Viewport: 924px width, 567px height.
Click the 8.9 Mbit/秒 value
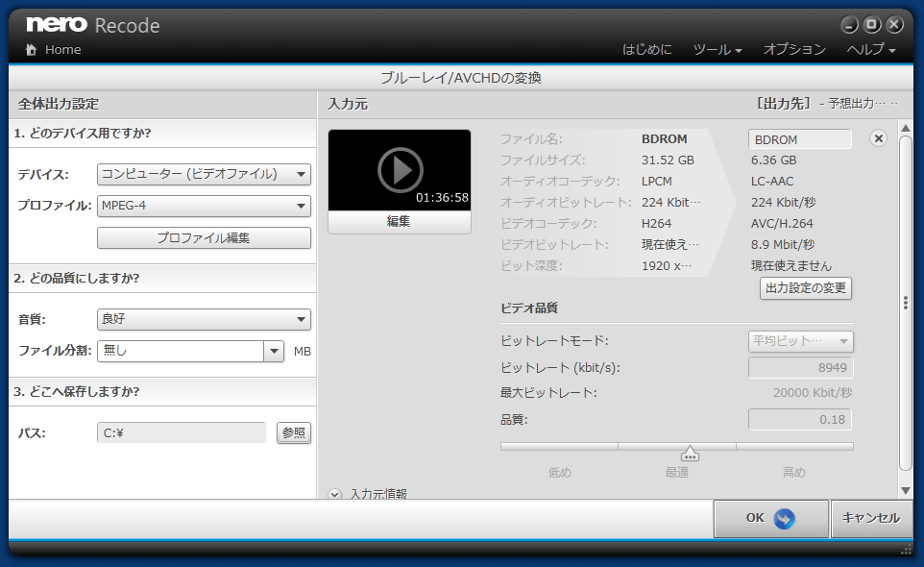pyautogui.click(x=783, y=245)
